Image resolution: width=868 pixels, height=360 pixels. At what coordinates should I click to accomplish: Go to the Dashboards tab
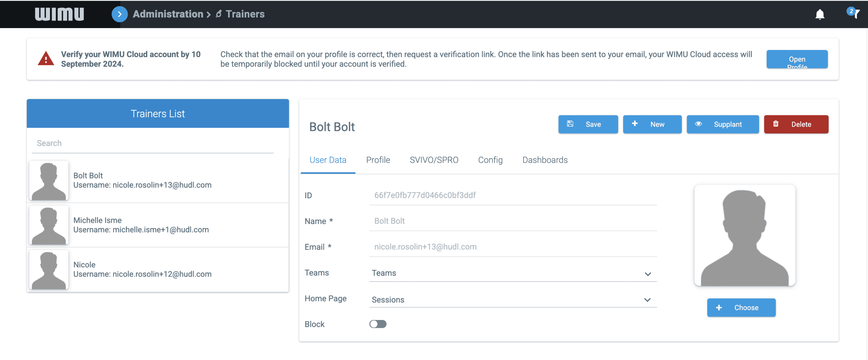545,160
